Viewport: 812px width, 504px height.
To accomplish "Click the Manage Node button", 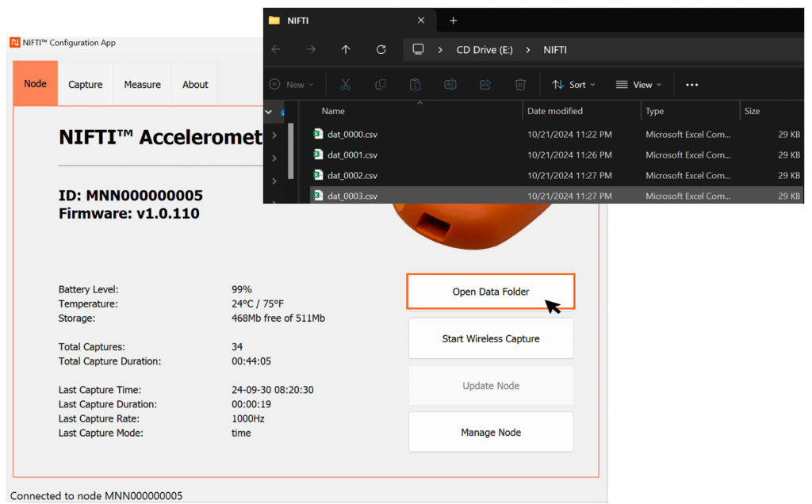I will 491,432.
